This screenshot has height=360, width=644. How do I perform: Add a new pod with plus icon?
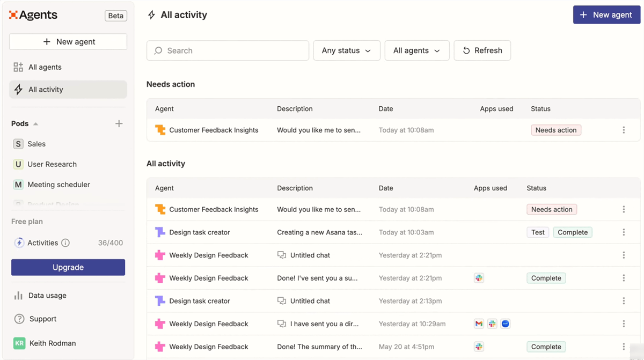[119, 124]
